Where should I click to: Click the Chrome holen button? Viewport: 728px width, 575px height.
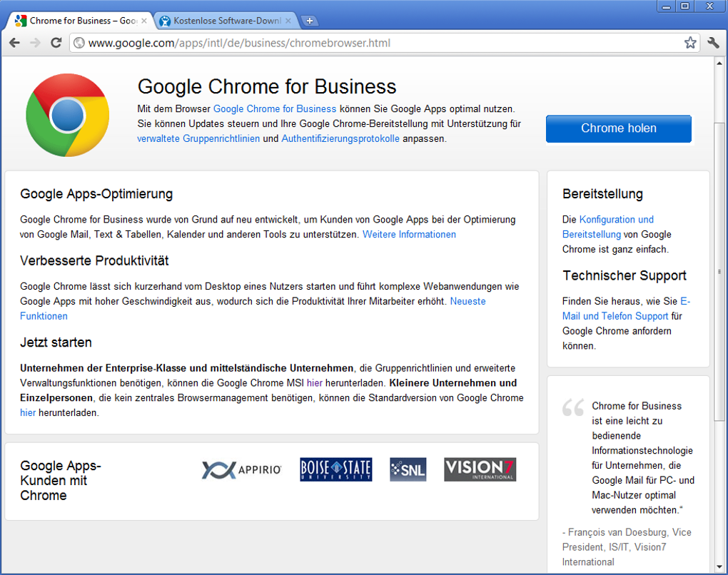tap(618, 128)
